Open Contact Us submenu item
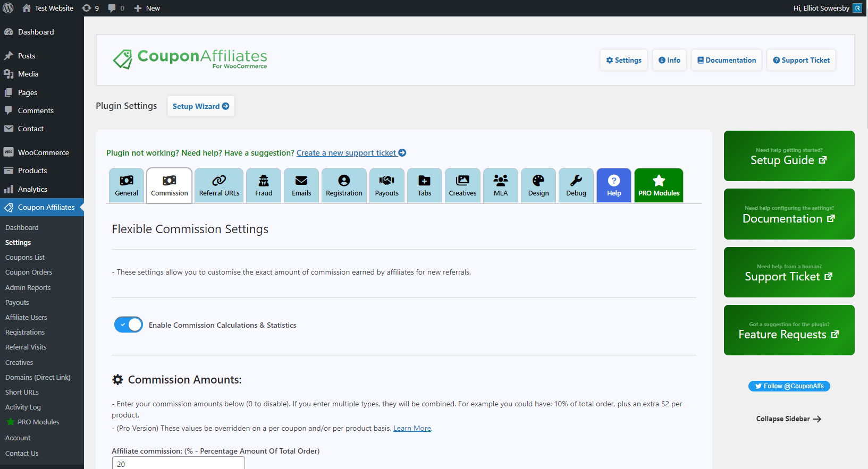 (22, 453)
